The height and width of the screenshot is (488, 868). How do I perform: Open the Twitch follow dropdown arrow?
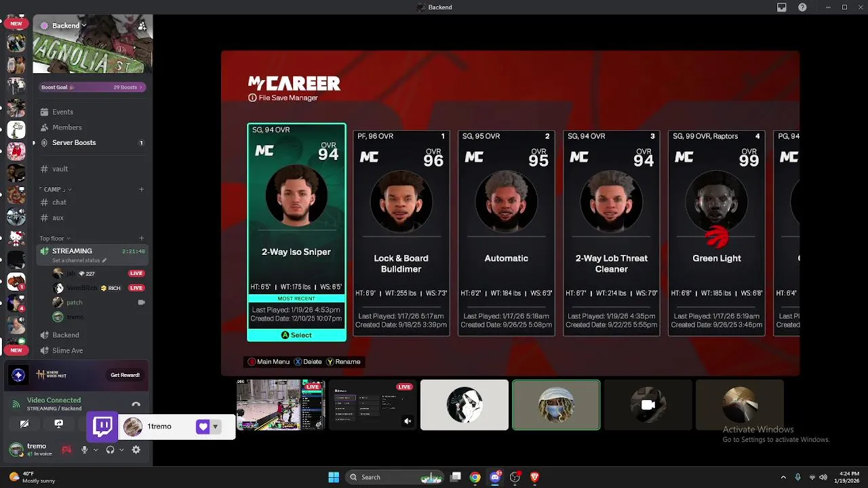tap(215, 427)
